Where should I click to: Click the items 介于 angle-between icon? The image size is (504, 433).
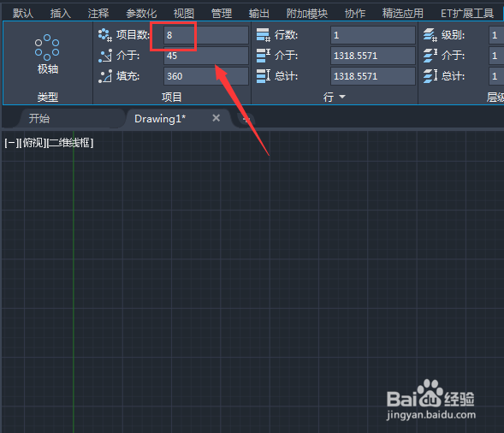point(105,56)
